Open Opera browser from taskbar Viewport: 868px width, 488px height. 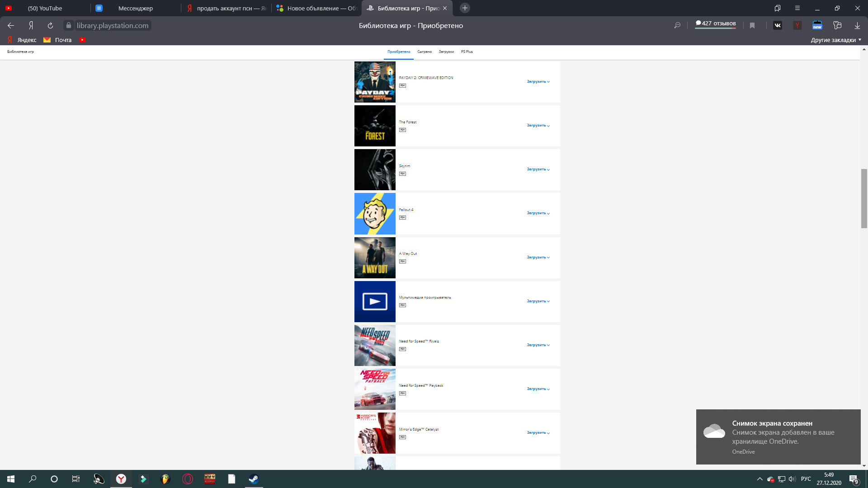pos(188,479)
